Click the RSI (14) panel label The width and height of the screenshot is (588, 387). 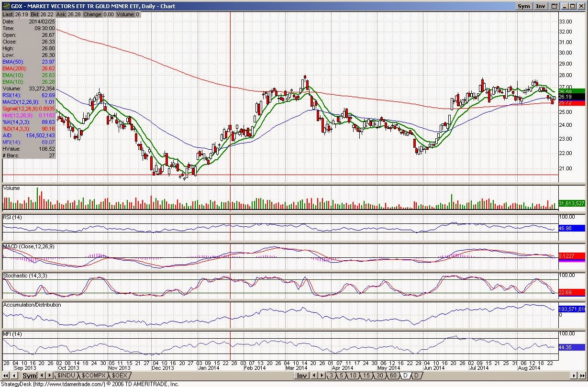(x=12, y=217)
